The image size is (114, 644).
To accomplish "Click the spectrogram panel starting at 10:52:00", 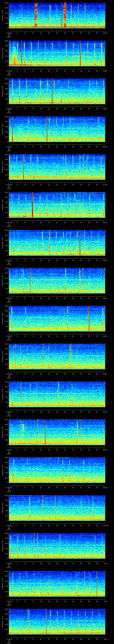I will click(57, 243).
